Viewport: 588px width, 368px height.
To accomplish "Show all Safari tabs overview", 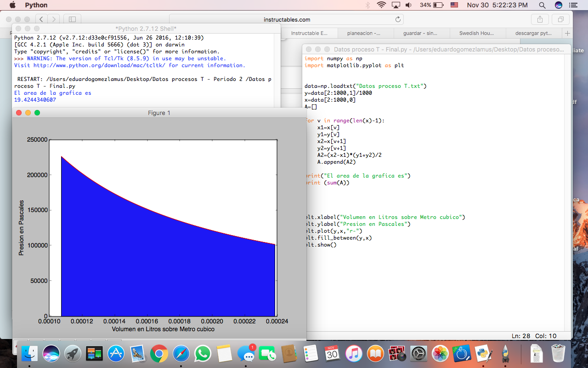I will (561, 19).
